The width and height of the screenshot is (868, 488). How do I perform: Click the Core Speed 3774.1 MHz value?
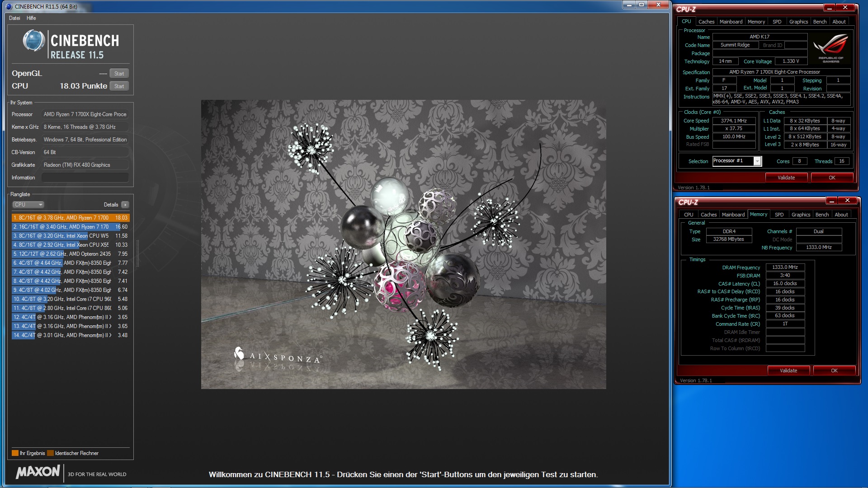(x=734, y=121)
